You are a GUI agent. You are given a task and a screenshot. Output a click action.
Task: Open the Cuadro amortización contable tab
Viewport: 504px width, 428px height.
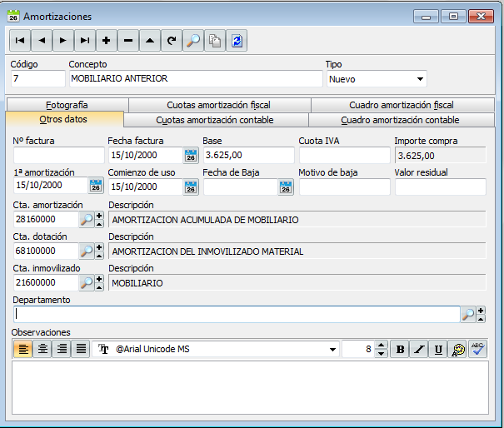tap(401, 120)
